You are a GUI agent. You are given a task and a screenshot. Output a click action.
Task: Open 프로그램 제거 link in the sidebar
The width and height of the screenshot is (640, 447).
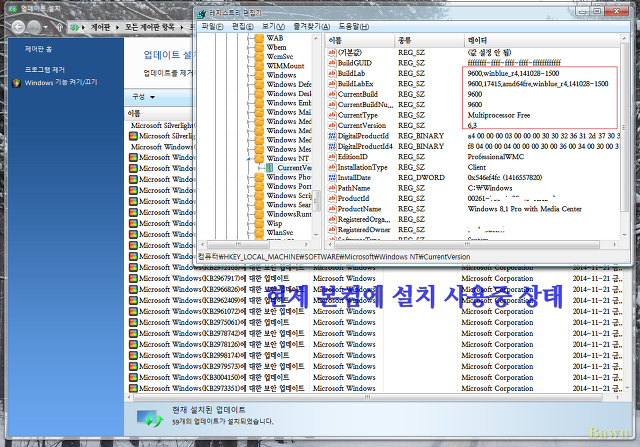coord(44,70)
